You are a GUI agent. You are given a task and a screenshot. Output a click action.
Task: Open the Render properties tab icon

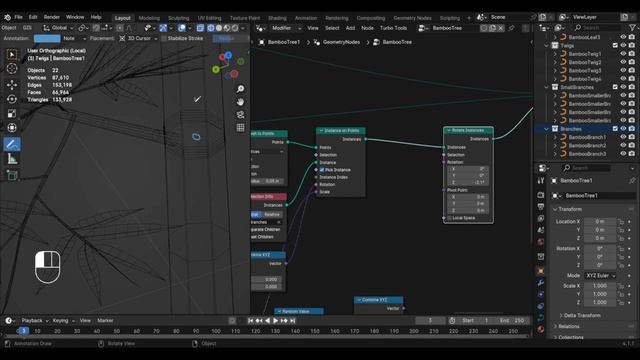541,195
